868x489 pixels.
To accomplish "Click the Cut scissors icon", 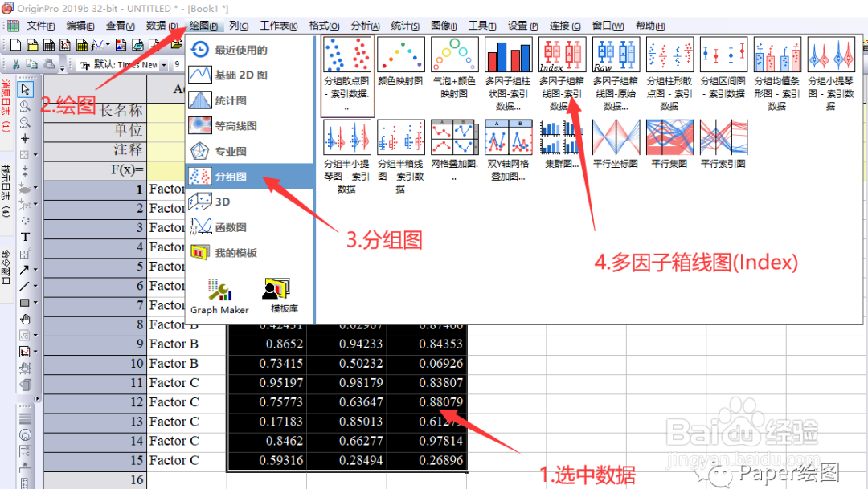I will pos(16,65).
